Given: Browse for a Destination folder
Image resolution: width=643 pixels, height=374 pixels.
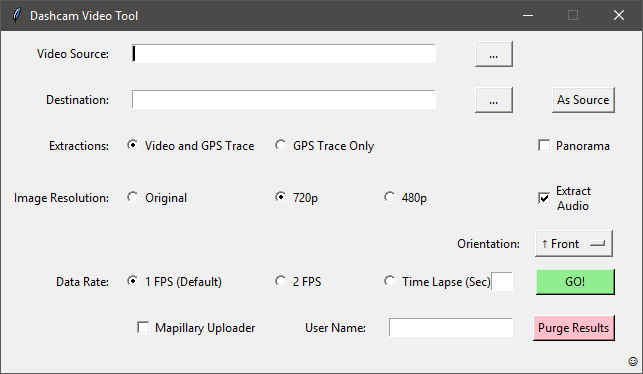Looking at the screenshot, I should coord(494,100).
